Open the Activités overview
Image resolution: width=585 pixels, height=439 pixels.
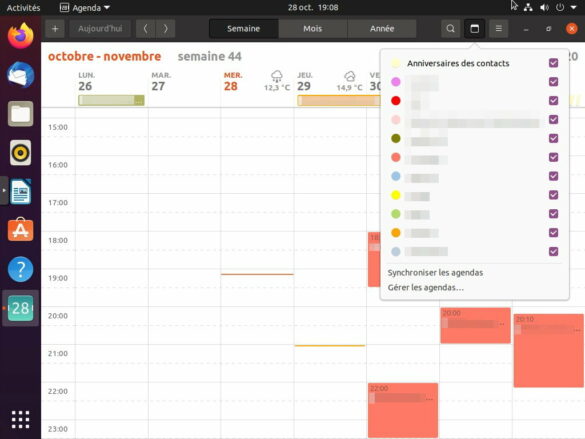point(23,7)
